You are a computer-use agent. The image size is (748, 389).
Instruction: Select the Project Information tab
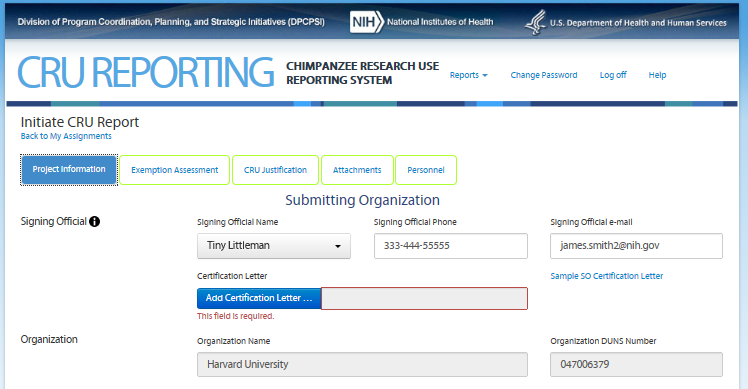point(69,169)
